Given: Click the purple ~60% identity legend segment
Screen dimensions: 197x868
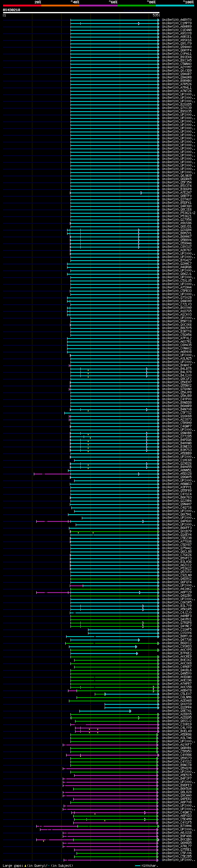Looking at the screenshot, I should (x=99, y=6).
